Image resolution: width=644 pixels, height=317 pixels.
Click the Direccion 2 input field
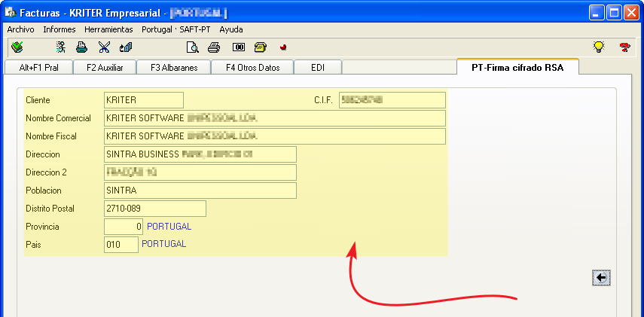(200, 172)
